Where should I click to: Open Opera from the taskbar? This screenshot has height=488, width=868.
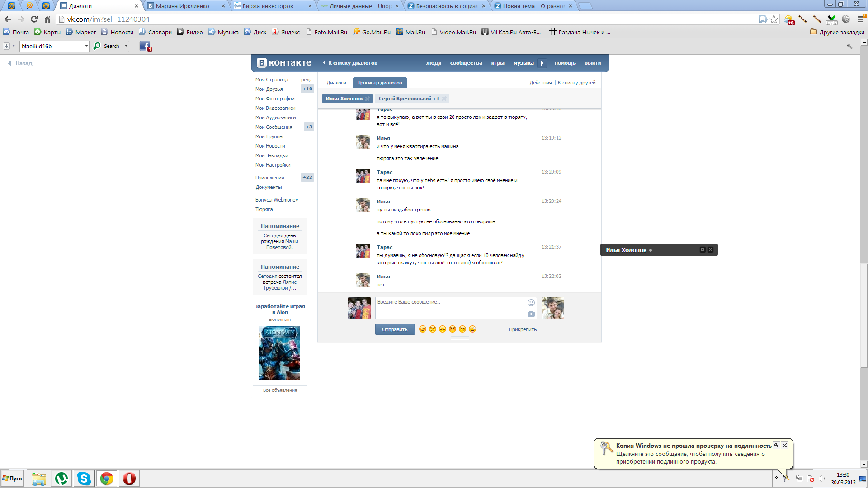click(x=129, y=479)
